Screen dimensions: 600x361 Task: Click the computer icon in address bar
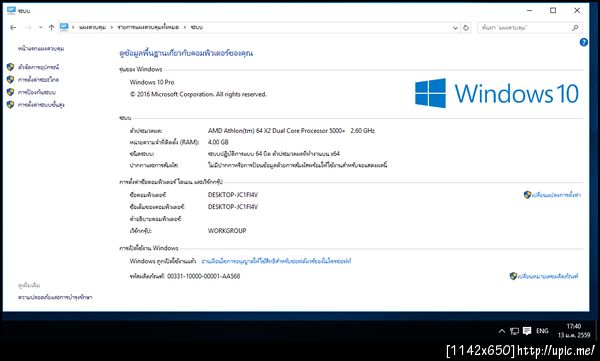point(64,27)
